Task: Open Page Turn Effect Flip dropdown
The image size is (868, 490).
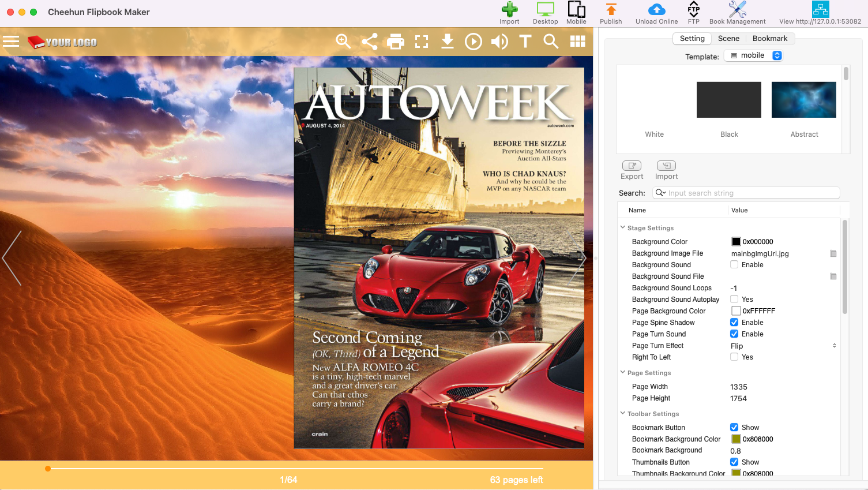Action: [783, 346]
